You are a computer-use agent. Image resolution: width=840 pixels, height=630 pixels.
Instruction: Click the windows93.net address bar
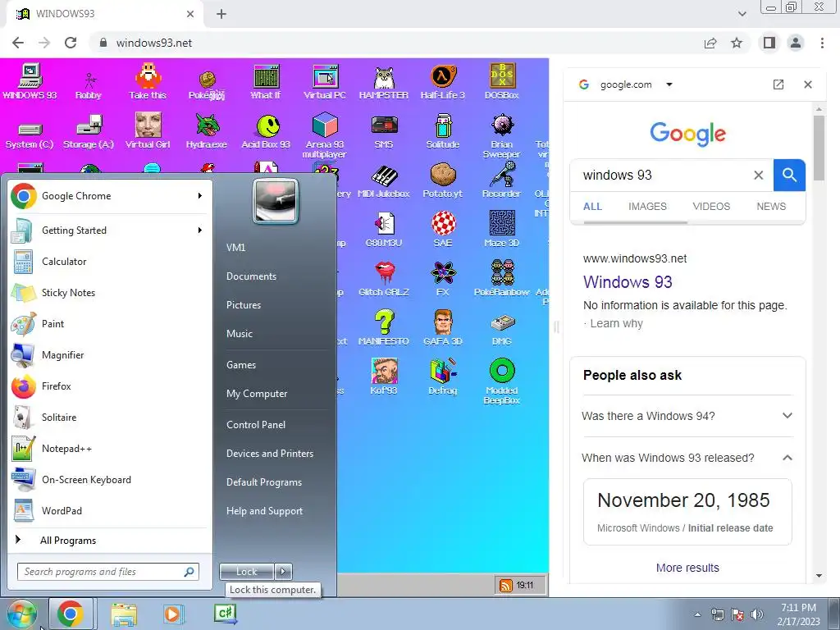click(396, 43)
